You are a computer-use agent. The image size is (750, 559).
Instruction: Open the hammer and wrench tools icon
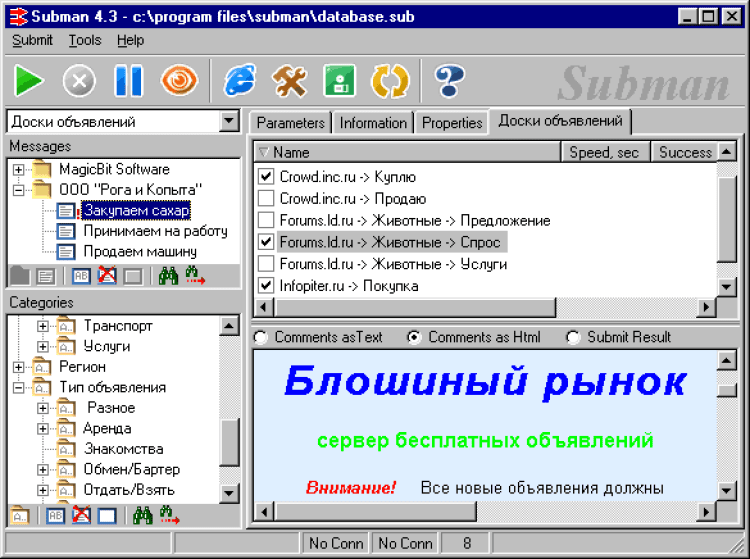[x=290, y=80]
